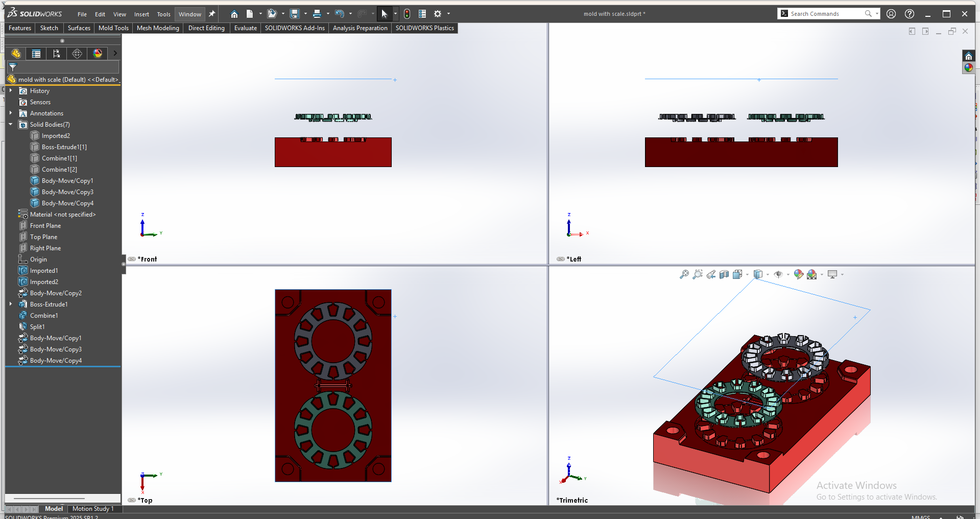The width and height of the screenshot is (980, 519).
Task: Toggle the Top view link icon
Action: tap(132, 500)
